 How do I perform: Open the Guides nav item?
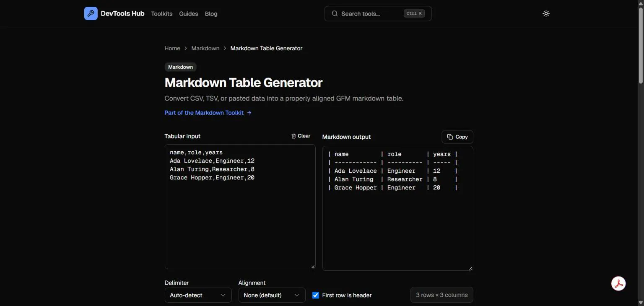click(x=189, y=13)
